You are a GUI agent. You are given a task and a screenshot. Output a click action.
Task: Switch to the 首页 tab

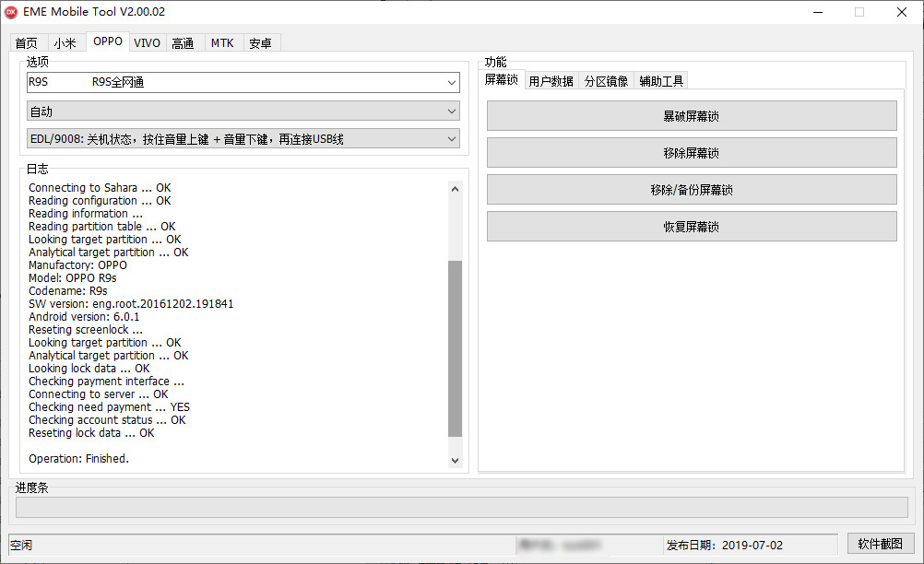(27, 43)
